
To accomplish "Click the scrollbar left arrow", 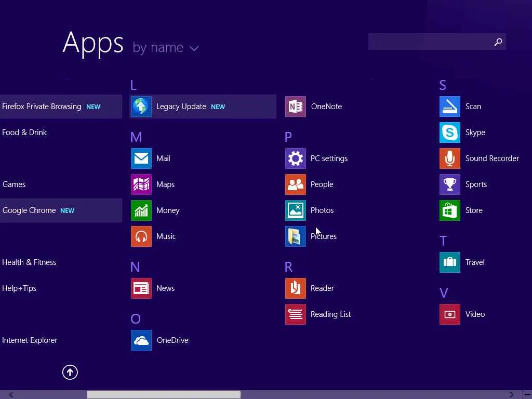I will click(11, 395).
